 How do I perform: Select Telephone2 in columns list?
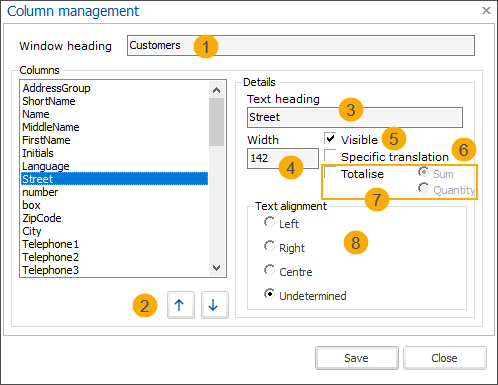coord(115,257)
